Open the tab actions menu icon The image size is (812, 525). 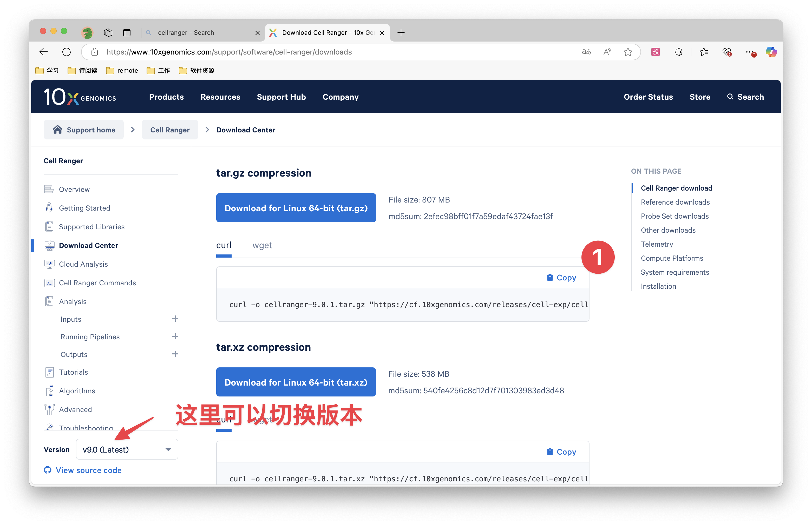pos(127,33)
